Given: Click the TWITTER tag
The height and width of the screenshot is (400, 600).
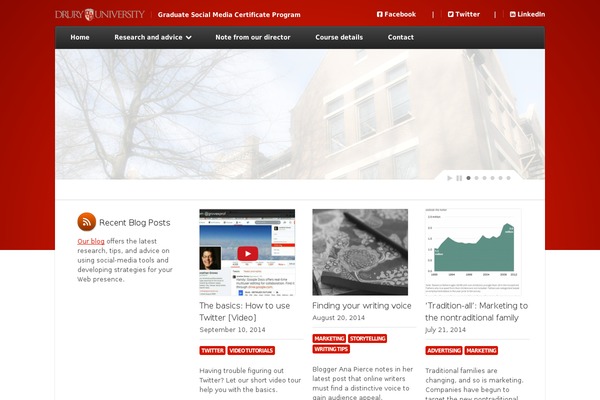Looking at the screenshot, I should point(212,351).
